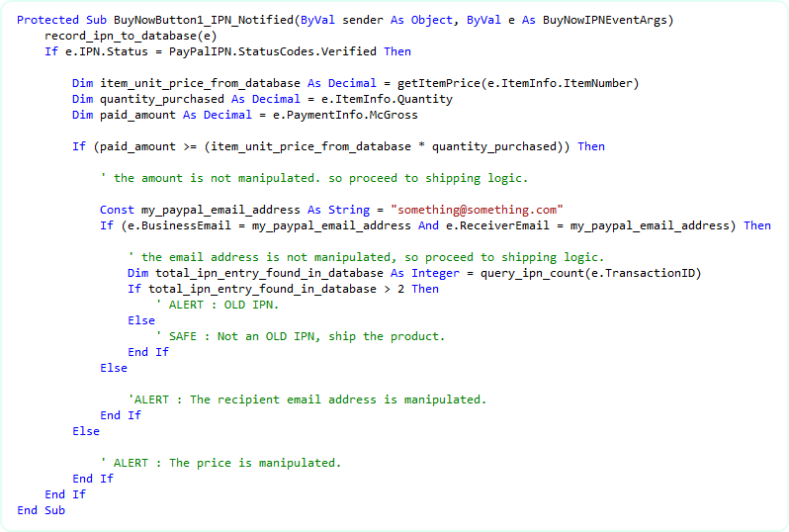This screenshot has height=532, width=789.
Task: Click the 'SAFE : Not an OLD IPN' comment
Action: (x=300, y=336)
